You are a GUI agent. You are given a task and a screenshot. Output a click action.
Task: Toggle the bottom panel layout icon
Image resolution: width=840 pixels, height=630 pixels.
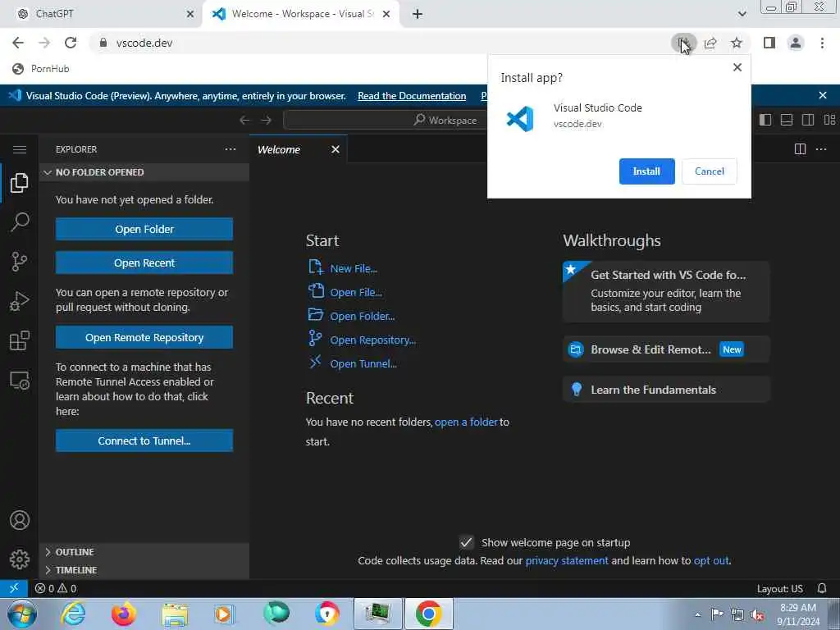click(x=787, y=120)
